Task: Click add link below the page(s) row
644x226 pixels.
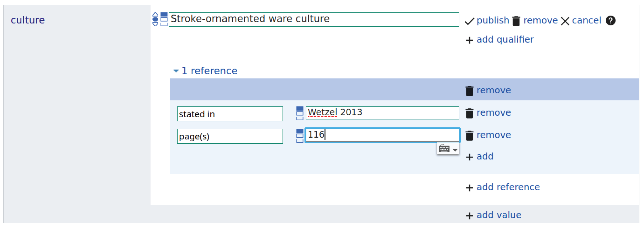Action: [485, 156]
